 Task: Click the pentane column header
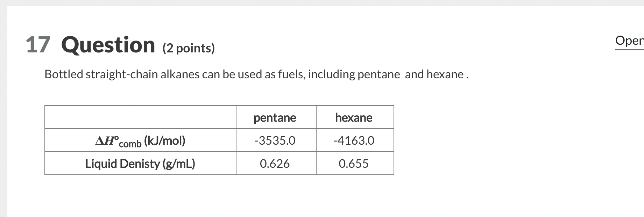coord(275,118)
